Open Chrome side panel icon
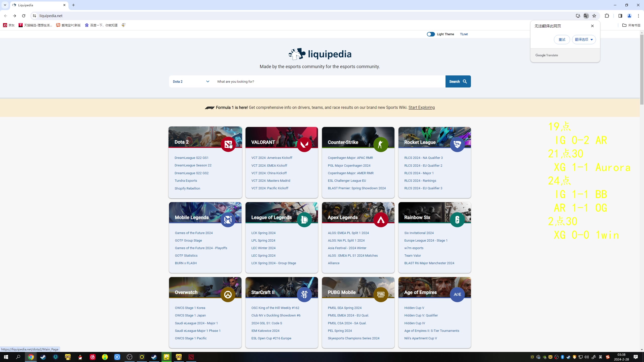 (x=620, y=16)
